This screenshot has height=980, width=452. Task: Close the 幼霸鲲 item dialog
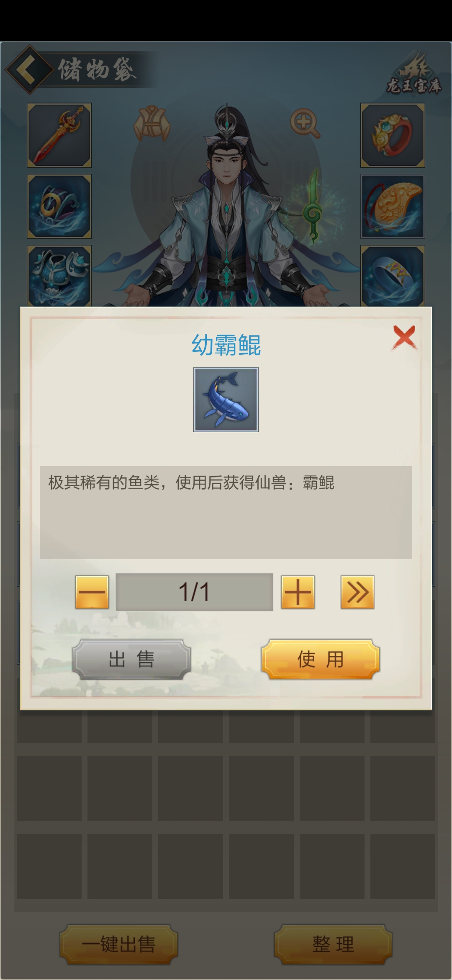click(x=404, y=338)
